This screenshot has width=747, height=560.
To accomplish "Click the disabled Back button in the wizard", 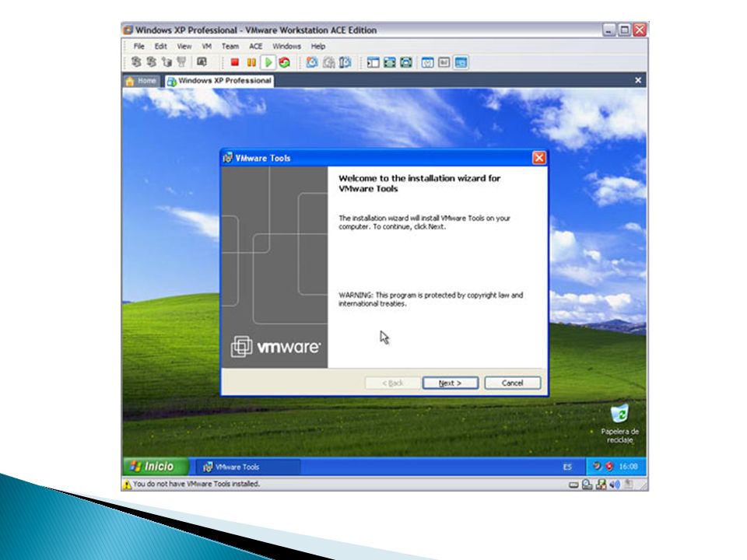I will tap(392, 383).
